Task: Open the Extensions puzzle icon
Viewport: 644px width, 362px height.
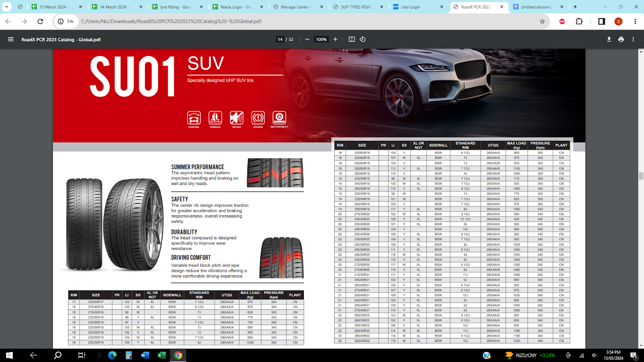Action: coord(579,21)
